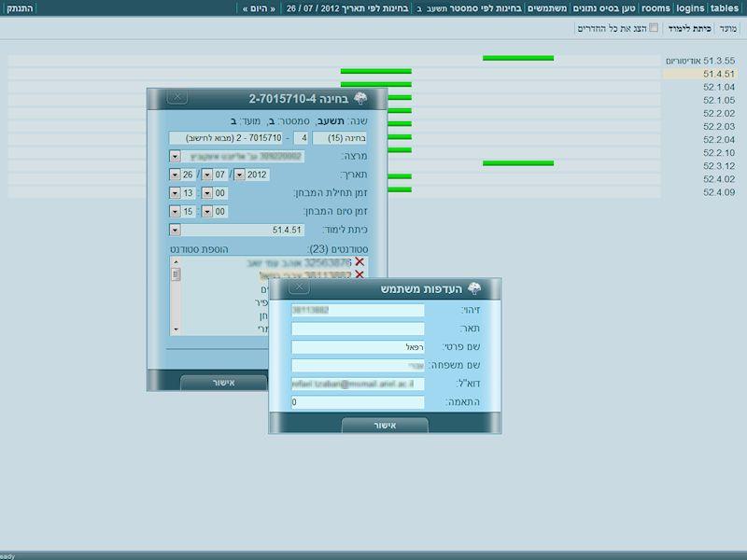Select room 52.2.03 in the room list
This screenshot has width=747, height=560.
pyautogui.click(x=718, y=126)
